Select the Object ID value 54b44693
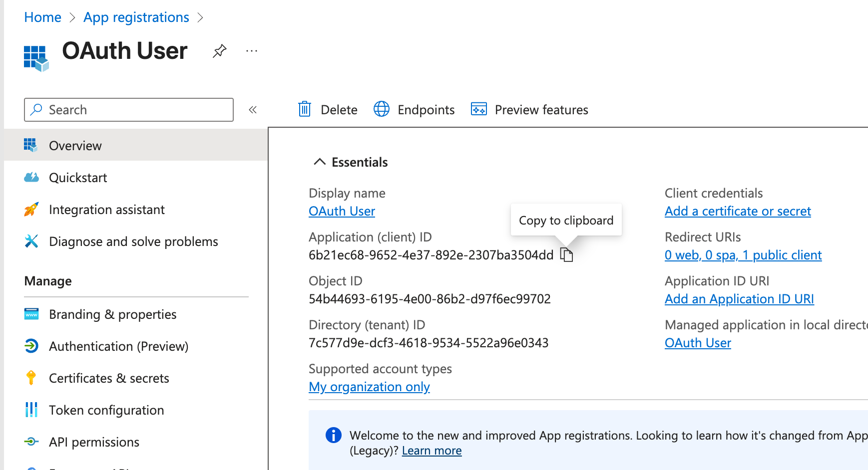 click(x=430, y=299)
